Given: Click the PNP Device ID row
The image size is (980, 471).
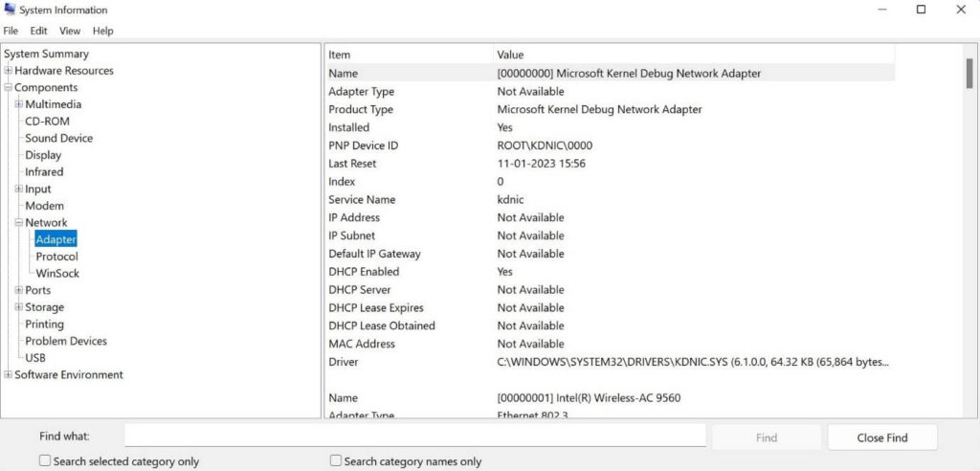Looking at the screenshot, I should click(x=611, y=146).
